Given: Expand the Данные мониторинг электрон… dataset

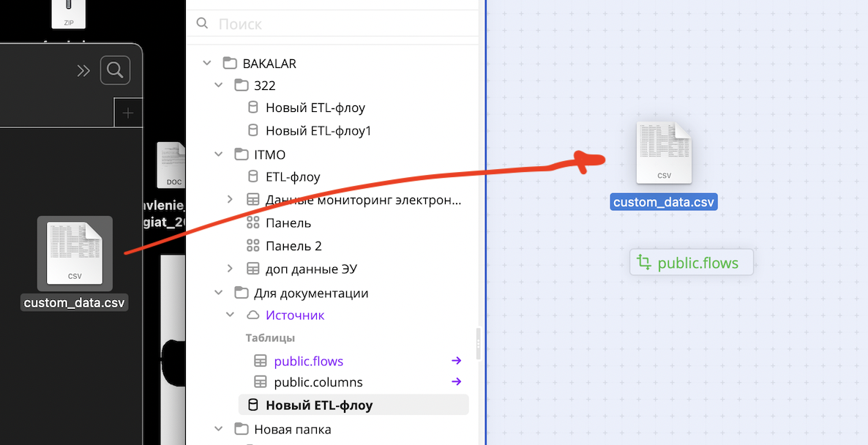Looking at the screenshot, I should click(x=230, y=198).
